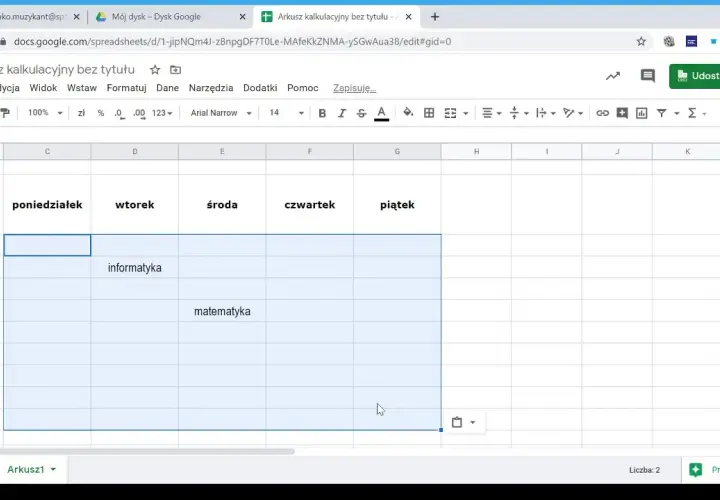Select the matematyka cell
The height and width of the screenshot is (500, 720).
222,311
